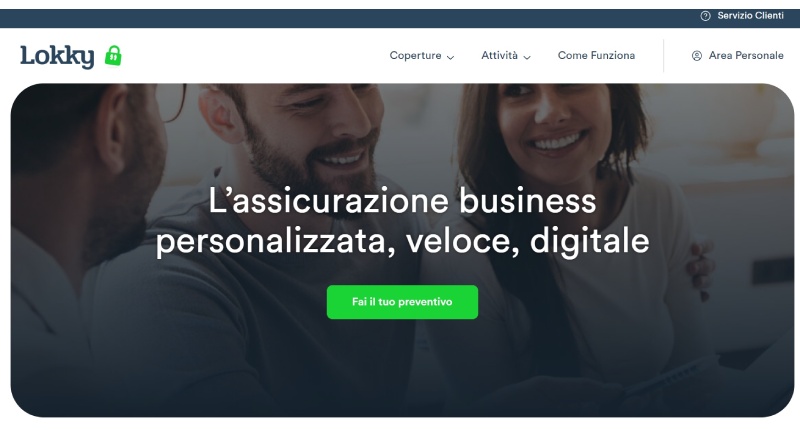Click the Lokky wordmark logo
The width and height of the screenshot is (800, 430).
pos(57,56)
